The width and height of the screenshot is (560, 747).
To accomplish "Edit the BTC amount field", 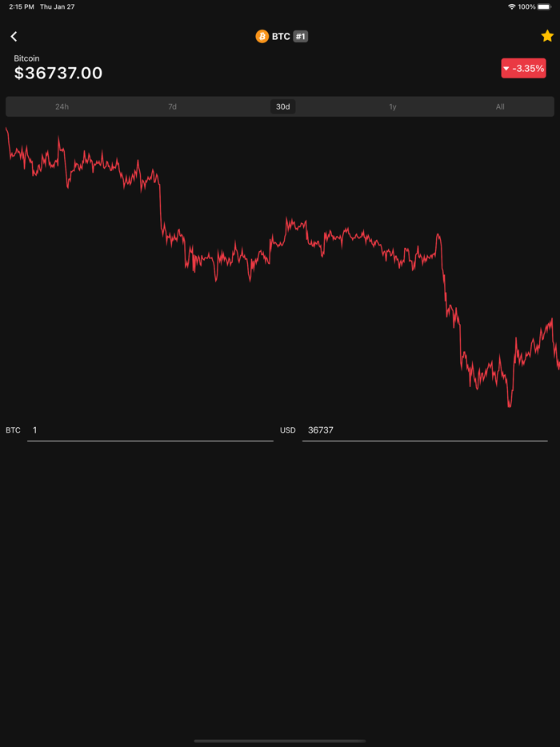I will pyautogui.click(x=150, y=430).
